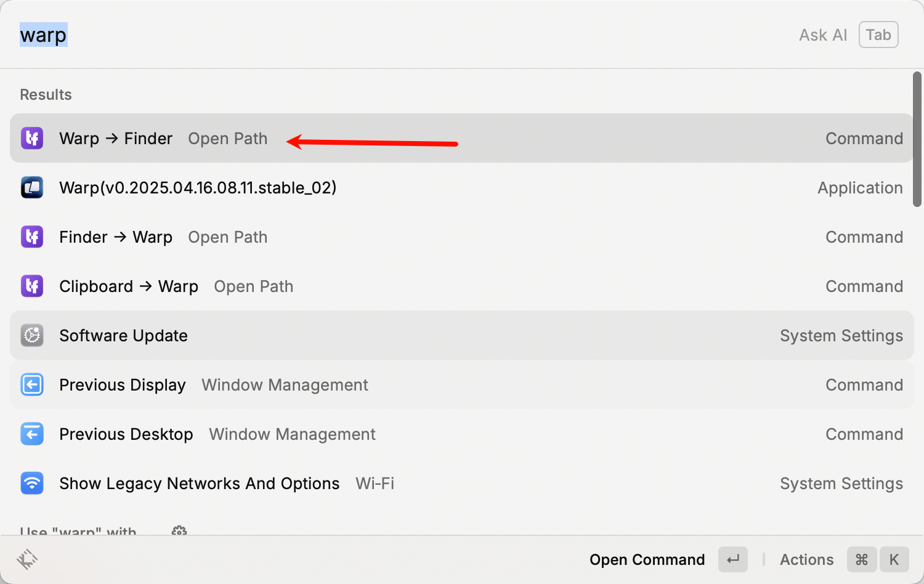Select the Warp(v0.2025.04.16.08.11.stable_02) result title
The image size is (924, 584).
198,188
